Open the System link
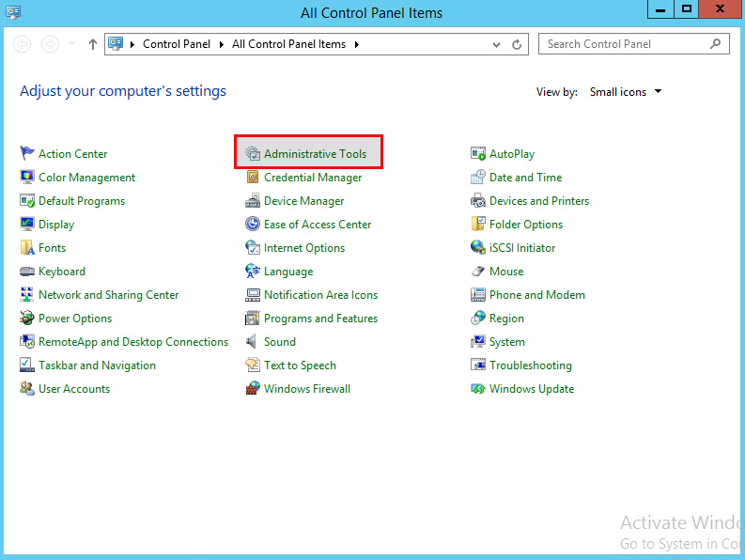The height and width of the screenshot is (560, 745). pos(507,342)
